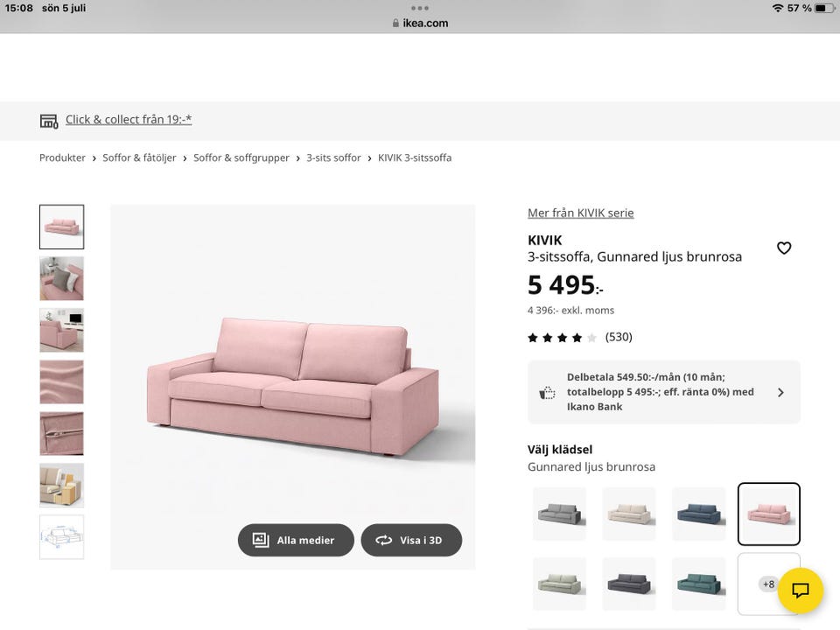Go to Soffor & fåtöljer breadcrumb

(139, 157)
